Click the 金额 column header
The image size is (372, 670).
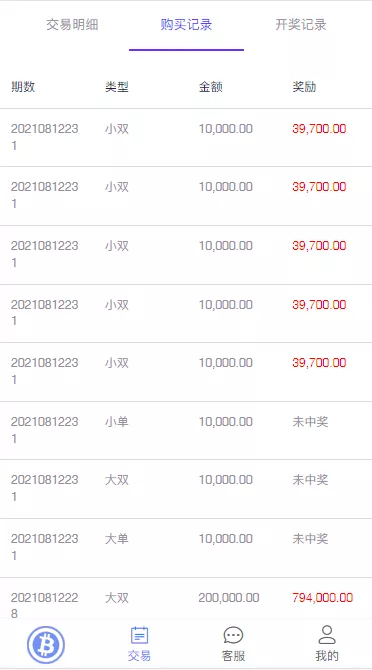point(211,87)
